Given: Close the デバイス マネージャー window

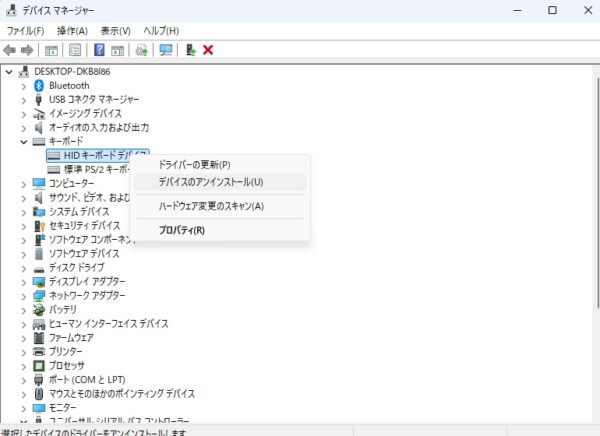Looking at the screenshot, I should pos(588,10).
